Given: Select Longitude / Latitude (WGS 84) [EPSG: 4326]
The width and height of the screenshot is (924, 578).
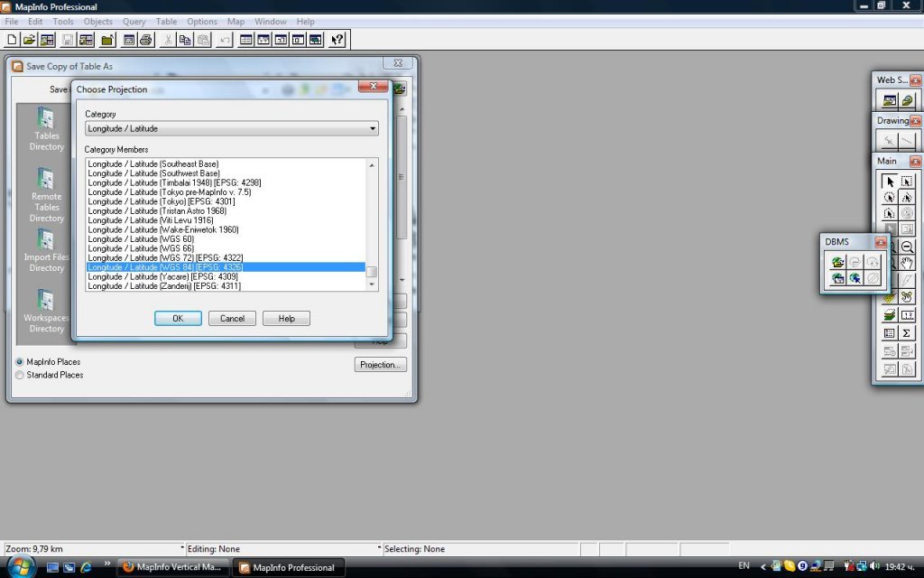Looking at the screenshot, I should pyautogui.click(x=226, y=267).
